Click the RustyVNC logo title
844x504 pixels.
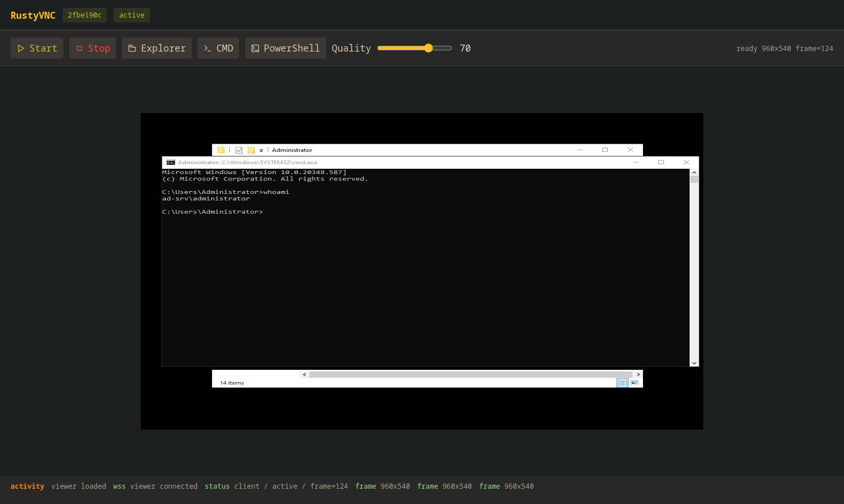[x=33, y=15]
